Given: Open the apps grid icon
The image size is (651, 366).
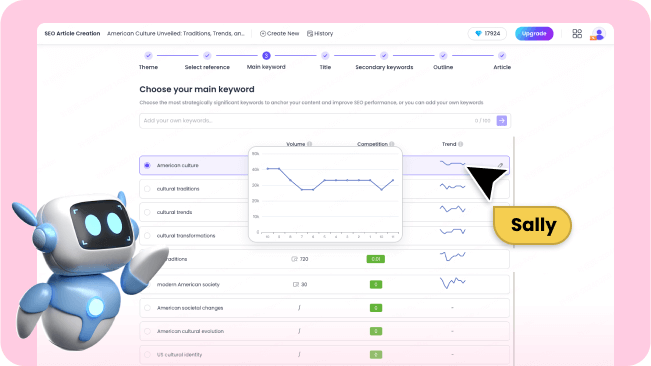Looking at the screenshot, I should coord(577,34).
